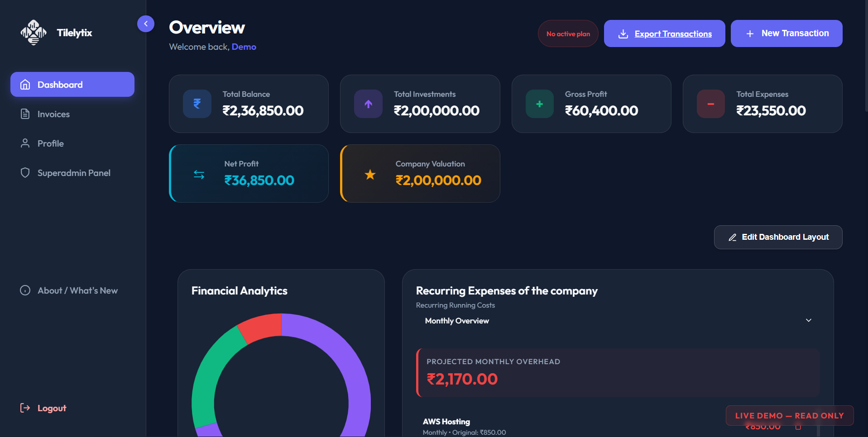This screenshot has width=868, height=437.
Task: Collapse the sidebar with the chevron button
Action: (146, 24)
